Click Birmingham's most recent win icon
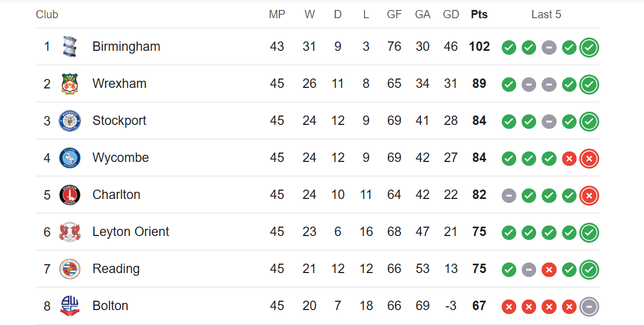Screen dimensions: 644x325 [x=589, y=48]
